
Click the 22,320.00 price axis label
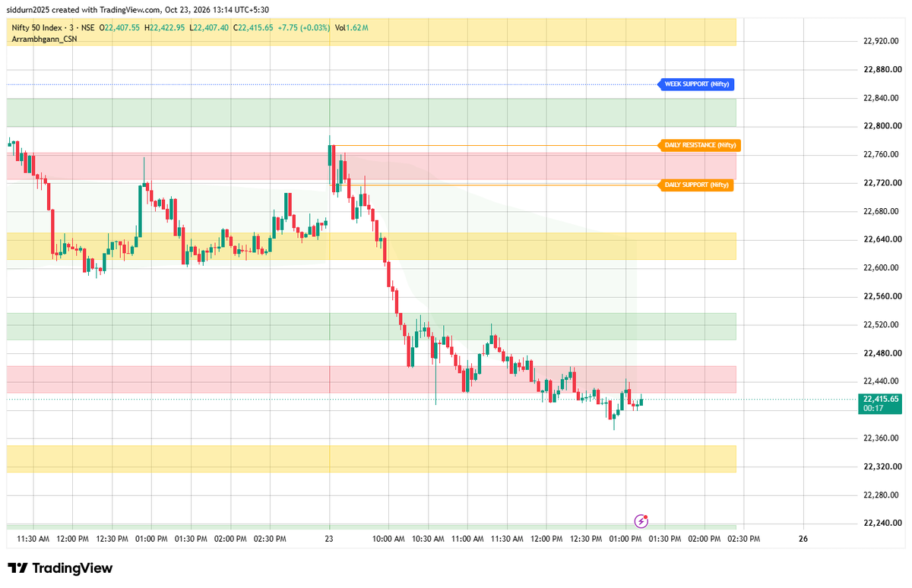pyautogui.click(x=882, y=466)
